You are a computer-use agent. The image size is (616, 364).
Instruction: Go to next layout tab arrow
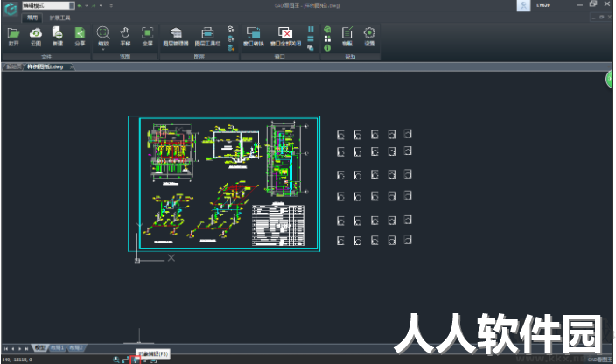19,348
